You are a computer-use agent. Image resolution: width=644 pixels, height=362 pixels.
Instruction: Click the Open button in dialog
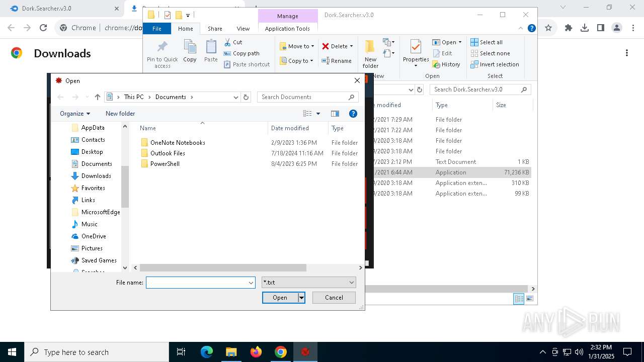tap(280, 298)
